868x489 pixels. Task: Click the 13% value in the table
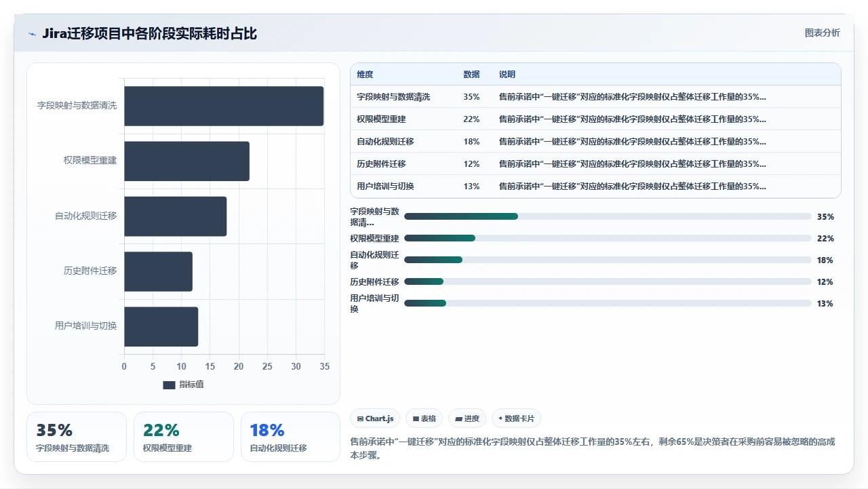(x=471, y=187)
